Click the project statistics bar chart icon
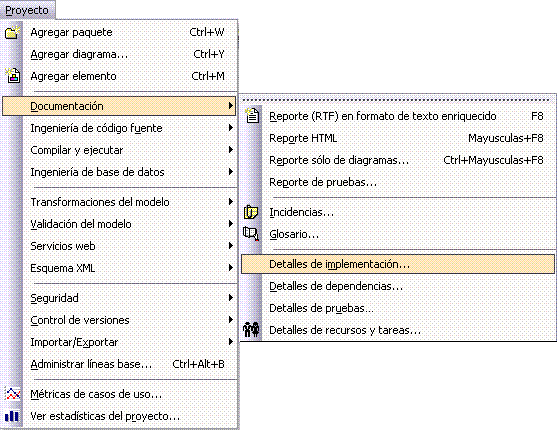Screen dimensions: 557x430 12,416
